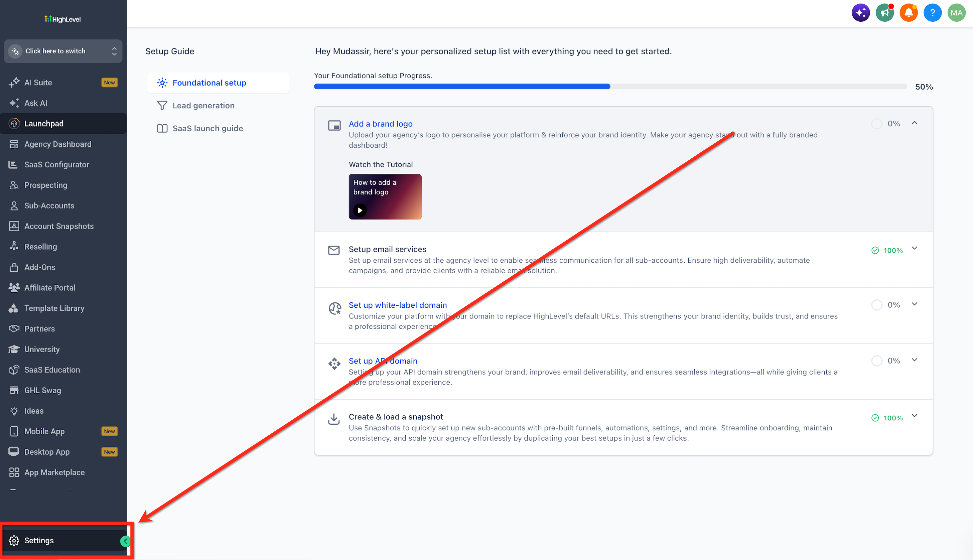Open Desktop App in the sidebar
Image resolution: width=973 pixels, height=560 pixels.
(63, 452)
